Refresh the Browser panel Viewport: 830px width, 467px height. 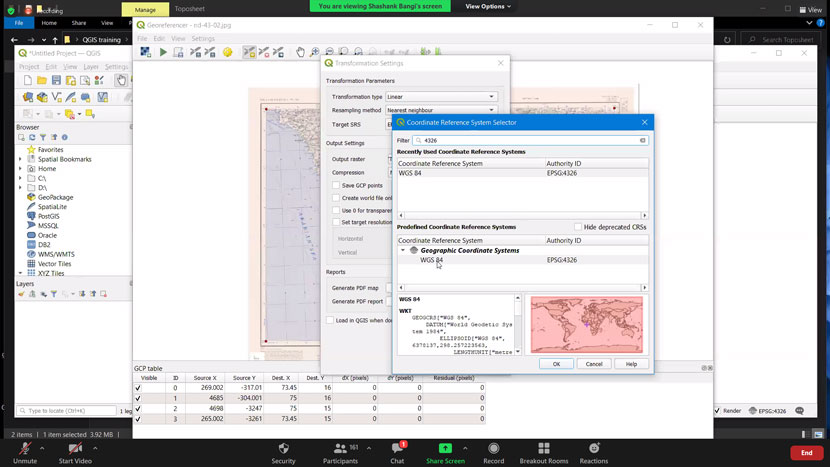click(32, 137)
